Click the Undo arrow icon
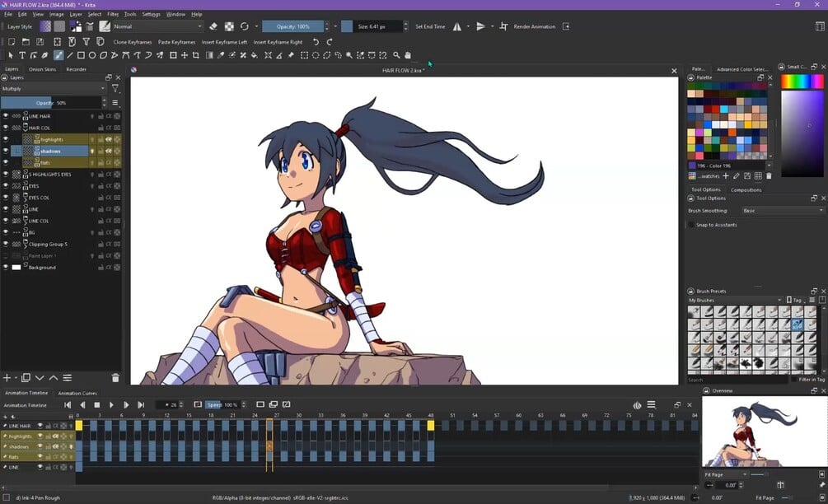Screen dimensions: 828x504 pyautogui.click(x=316, y=42)
